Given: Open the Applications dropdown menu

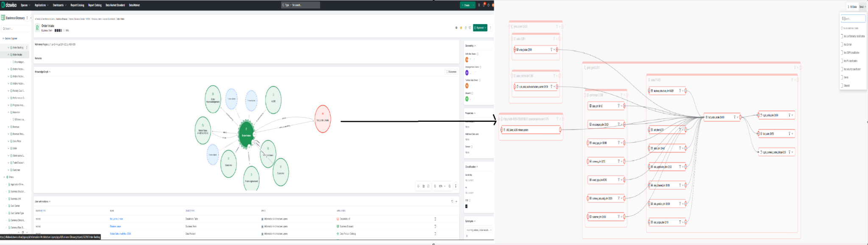Looking at the screenshot, I should (x=41, y=5).
